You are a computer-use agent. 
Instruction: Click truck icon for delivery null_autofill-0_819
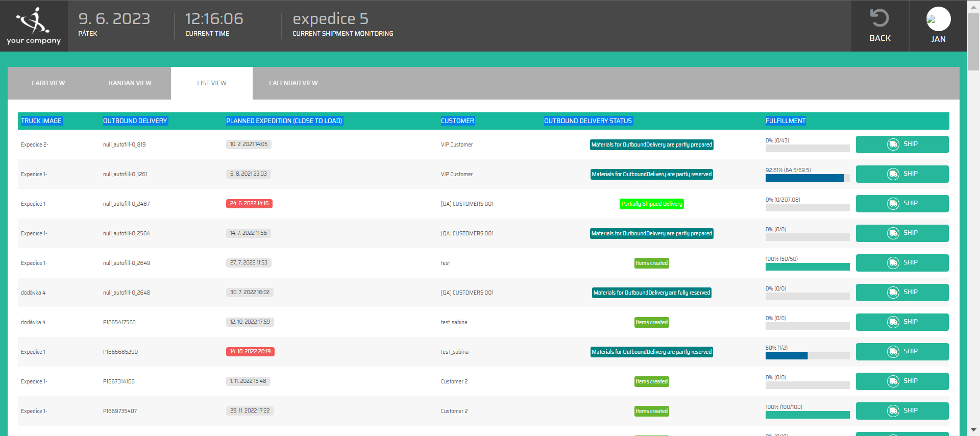[893, 144]
